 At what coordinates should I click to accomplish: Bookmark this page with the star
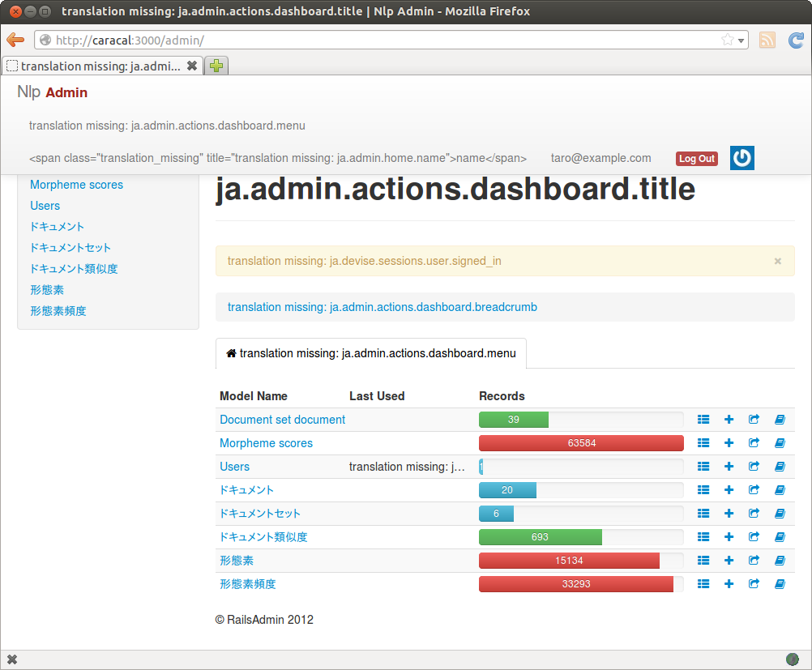pos(728,40)
